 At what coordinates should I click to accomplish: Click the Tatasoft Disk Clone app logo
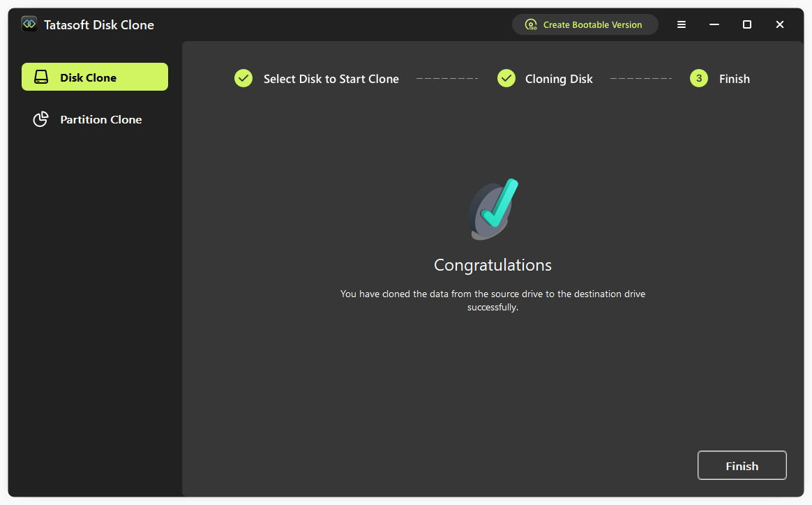(29, 24)
